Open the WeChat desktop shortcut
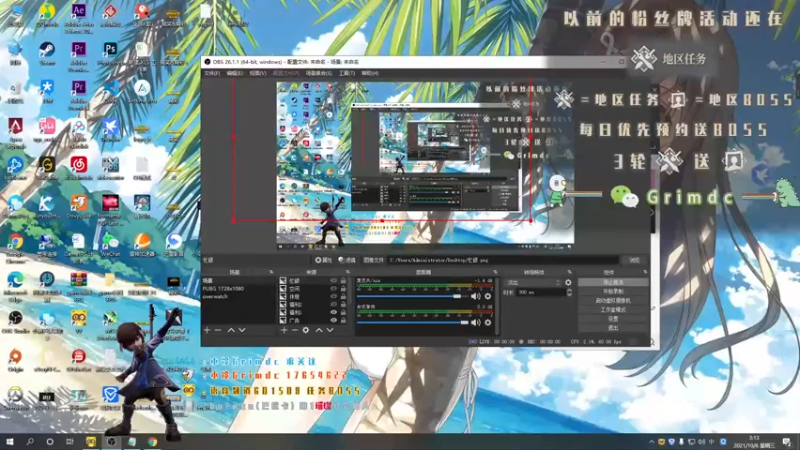This screenshot has height=450, width=800. click(110, 245)
